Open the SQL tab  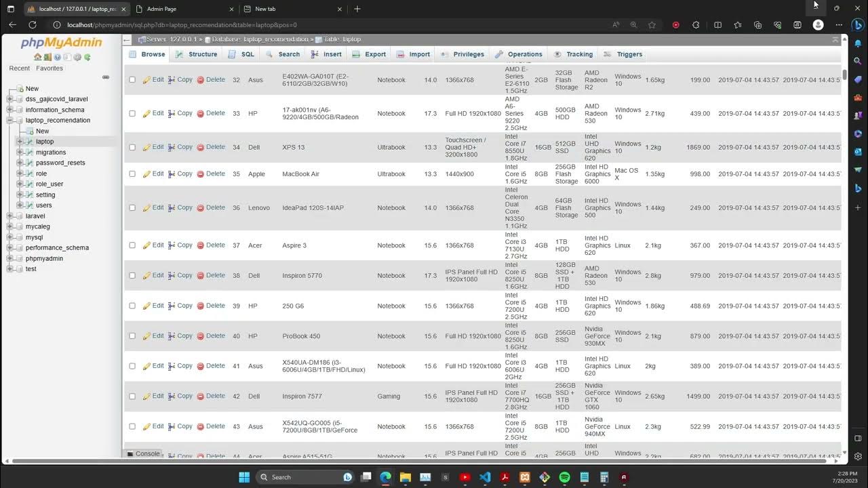click(241, 54)
